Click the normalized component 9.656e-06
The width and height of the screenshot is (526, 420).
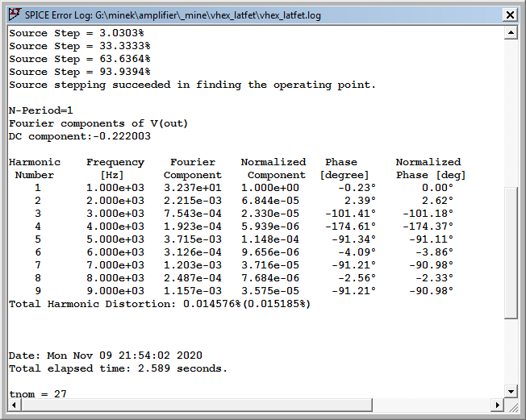pos(270,252)
